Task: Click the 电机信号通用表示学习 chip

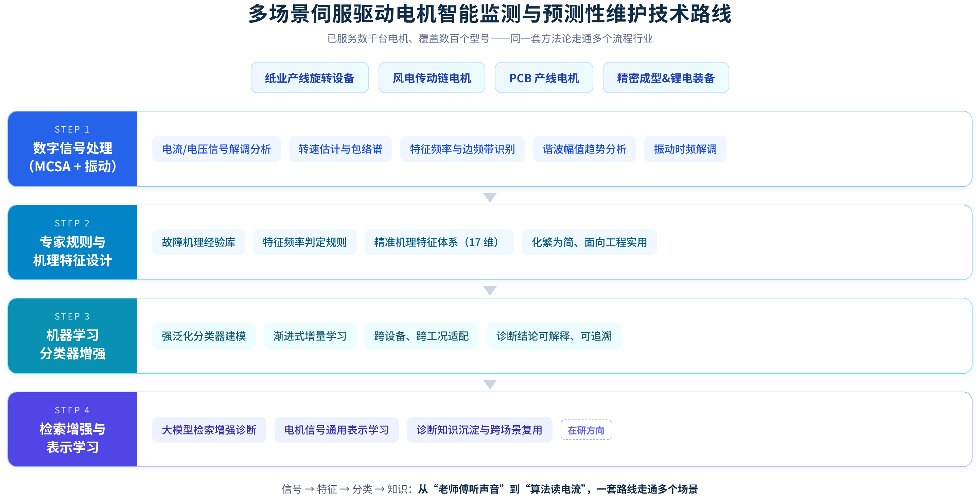Action: click(336, 430)
